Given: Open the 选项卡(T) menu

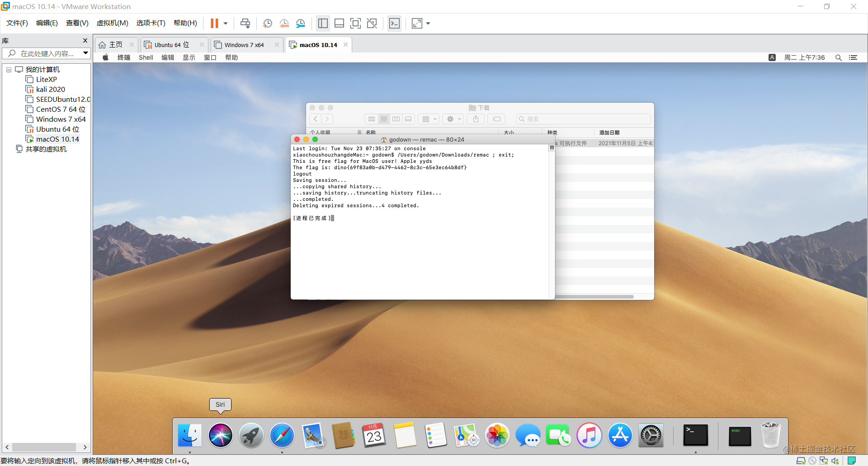Looking at the screenshot, I should [151, 23].
